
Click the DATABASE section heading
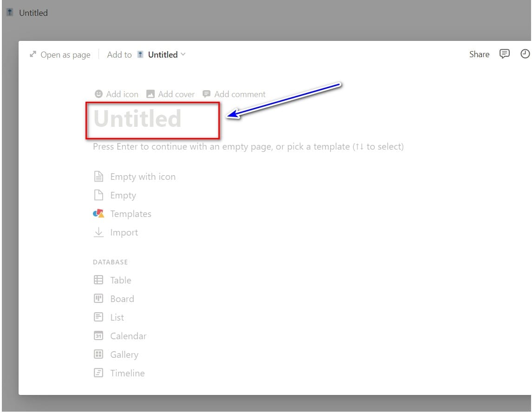[110, 262]
